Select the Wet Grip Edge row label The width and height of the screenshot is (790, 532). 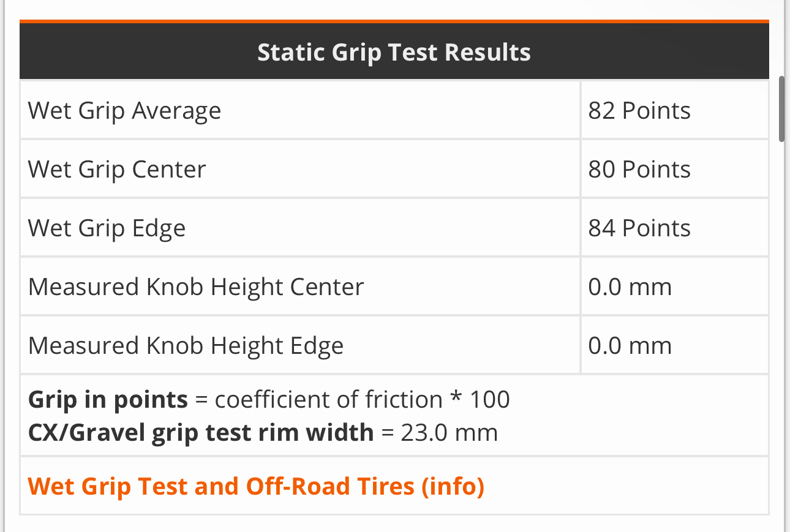[107, 228]
